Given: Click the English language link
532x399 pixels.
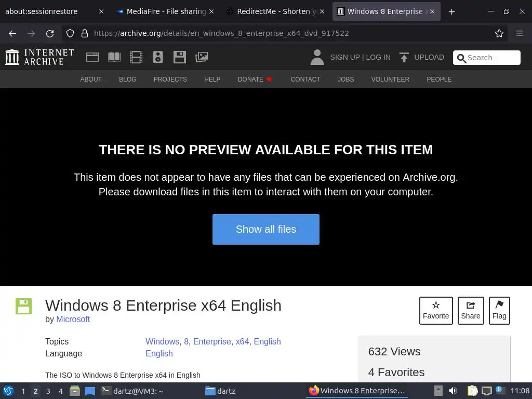Looking at the screenshot, I should [x=159, y=353].
